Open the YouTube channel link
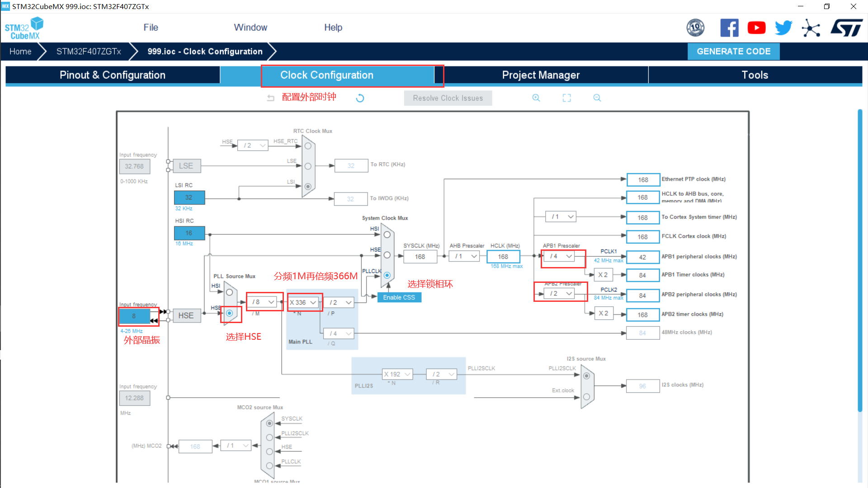Screen dimensions: 868x488 point(756,28)
